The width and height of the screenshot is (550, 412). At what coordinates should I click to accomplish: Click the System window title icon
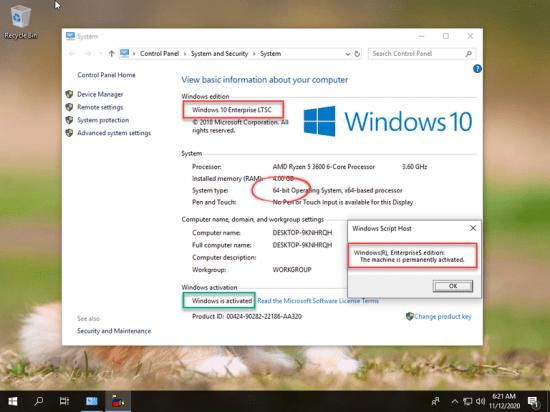click(70, 36)
